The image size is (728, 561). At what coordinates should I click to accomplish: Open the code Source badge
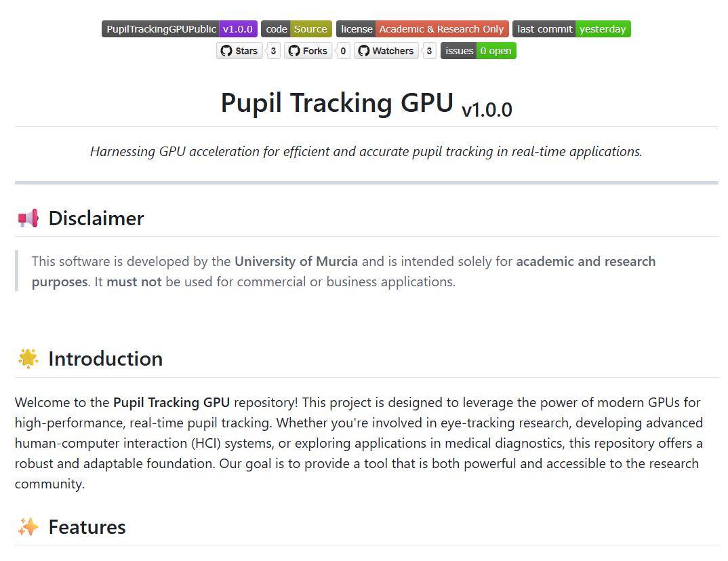pyautogui.click(x=296, y=28)
